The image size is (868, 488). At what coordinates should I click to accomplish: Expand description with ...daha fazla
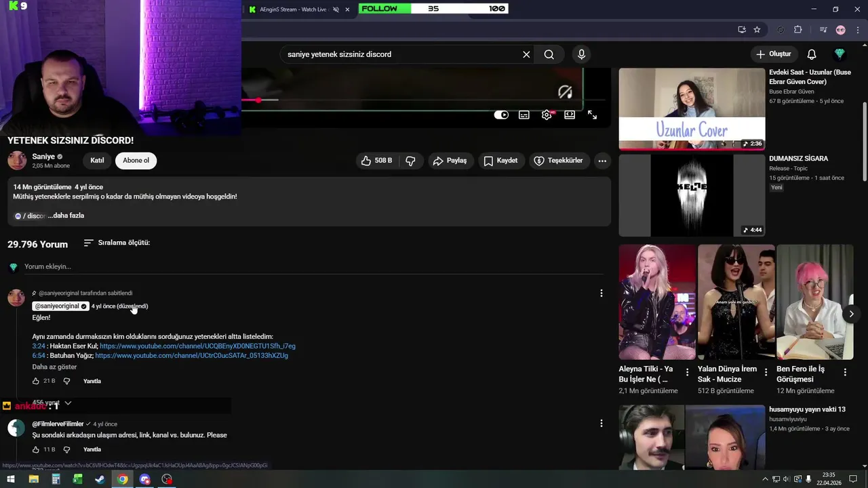click(66, 216)
